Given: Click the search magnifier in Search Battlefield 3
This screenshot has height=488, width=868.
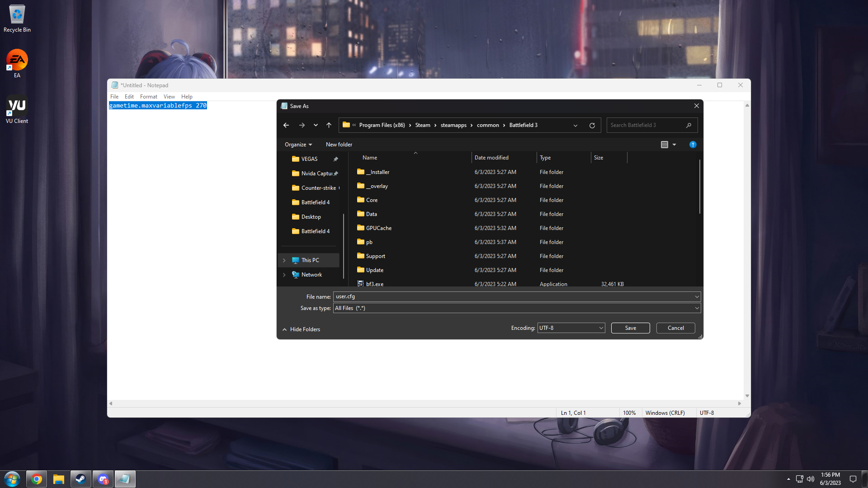Looking at the screenshot, I should [689, 125].
